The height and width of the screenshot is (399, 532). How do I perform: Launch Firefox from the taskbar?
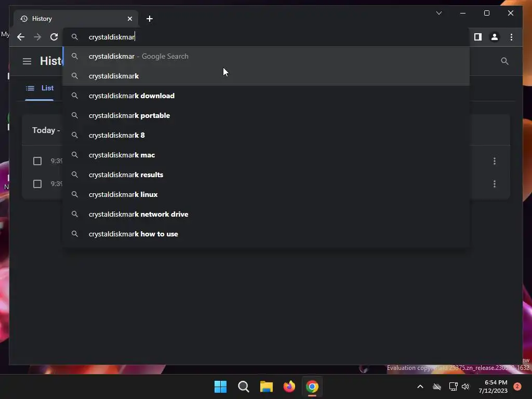point(289,387)
